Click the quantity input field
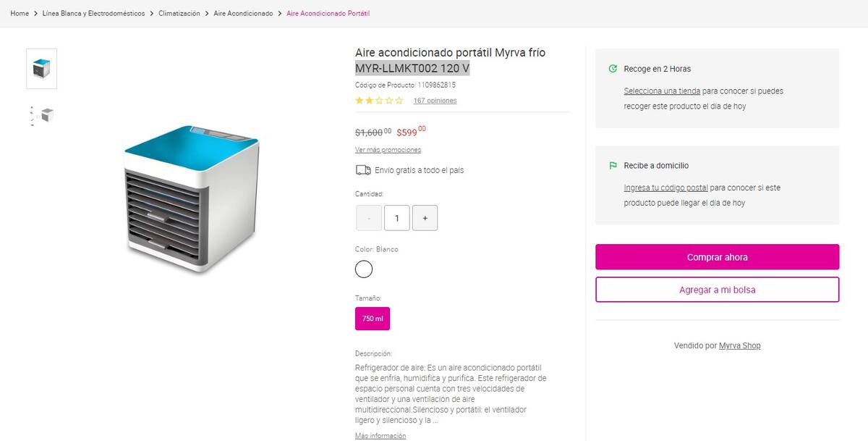The width and height of the screenshot is (868, 441). [x=396, y=218]
